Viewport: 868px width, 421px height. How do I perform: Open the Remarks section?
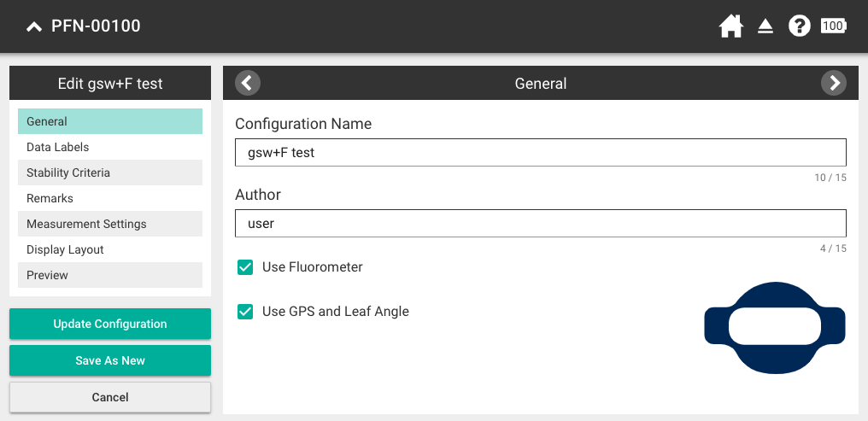pyautogui.click(x=110, y=198)
